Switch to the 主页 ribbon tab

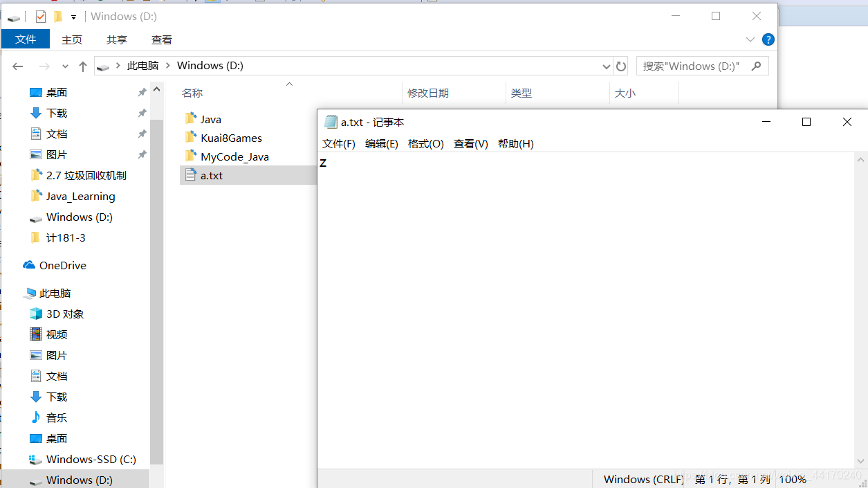pos(72,40)
